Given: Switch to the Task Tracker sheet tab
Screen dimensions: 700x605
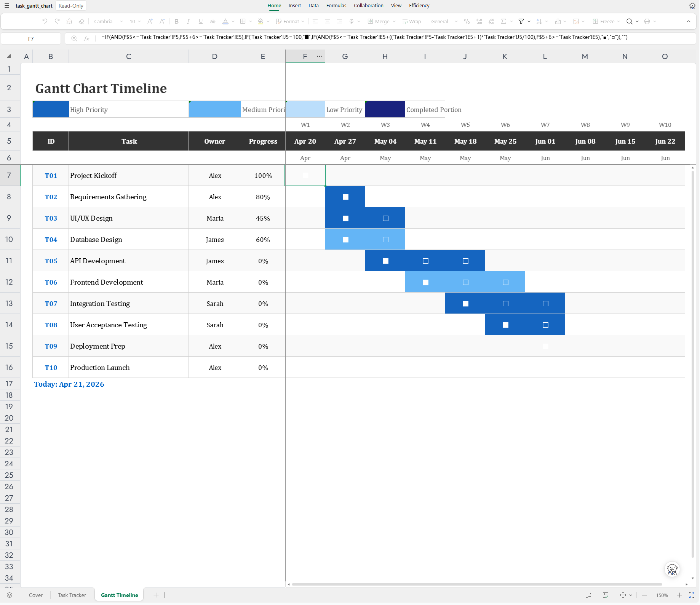Looking at the screenshot, I should pos(72,595).
